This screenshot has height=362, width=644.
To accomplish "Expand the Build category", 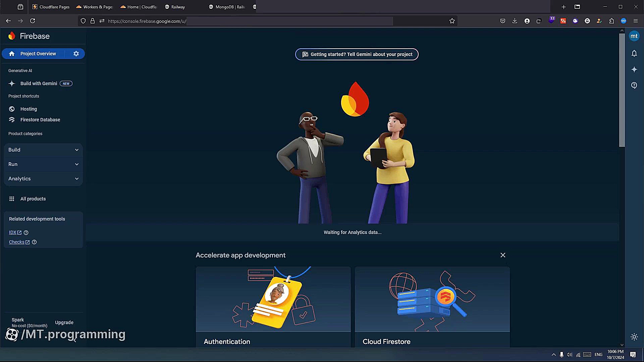I will tap(43, 150).
